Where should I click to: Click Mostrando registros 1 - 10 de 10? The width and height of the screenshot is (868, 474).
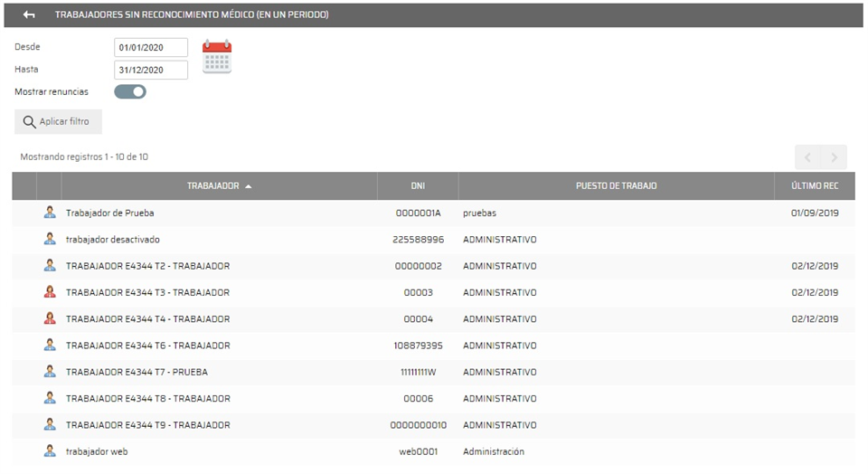pyautogui.click(x=84, y=156)
